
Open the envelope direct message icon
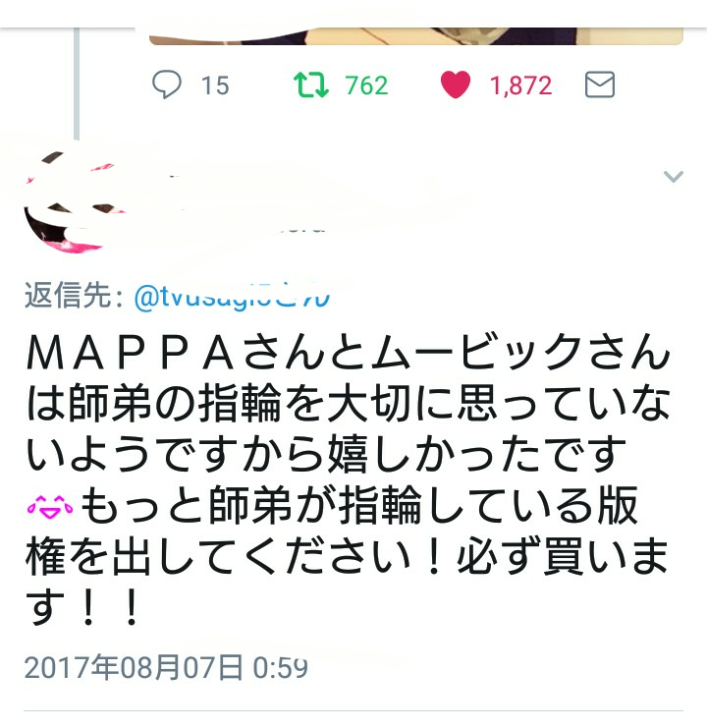[x=599, y=84]
